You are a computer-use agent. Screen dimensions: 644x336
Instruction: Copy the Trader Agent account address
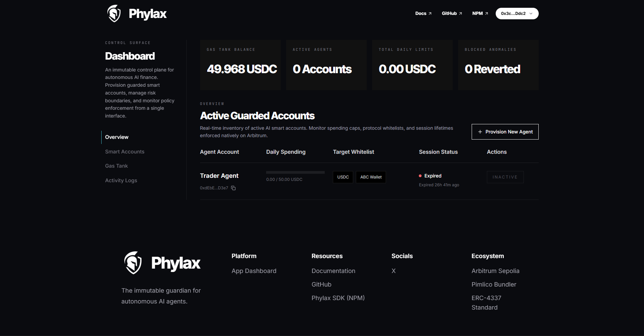pos(233,188)
